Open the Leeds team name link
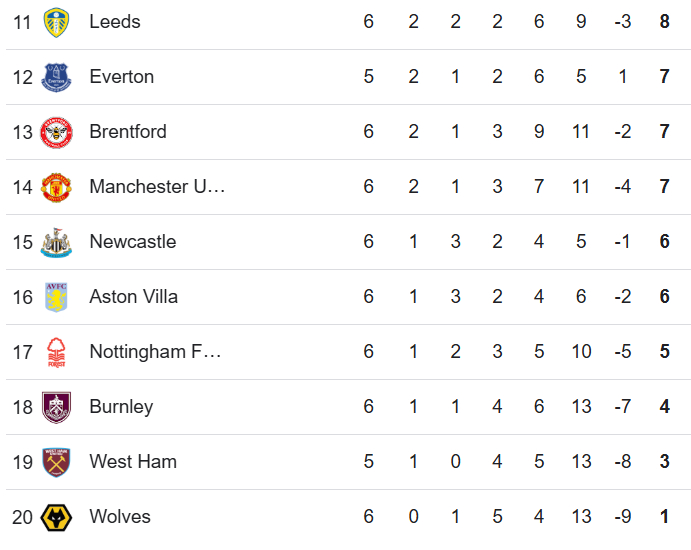The image size is (691, 550). tap(115, 22)
